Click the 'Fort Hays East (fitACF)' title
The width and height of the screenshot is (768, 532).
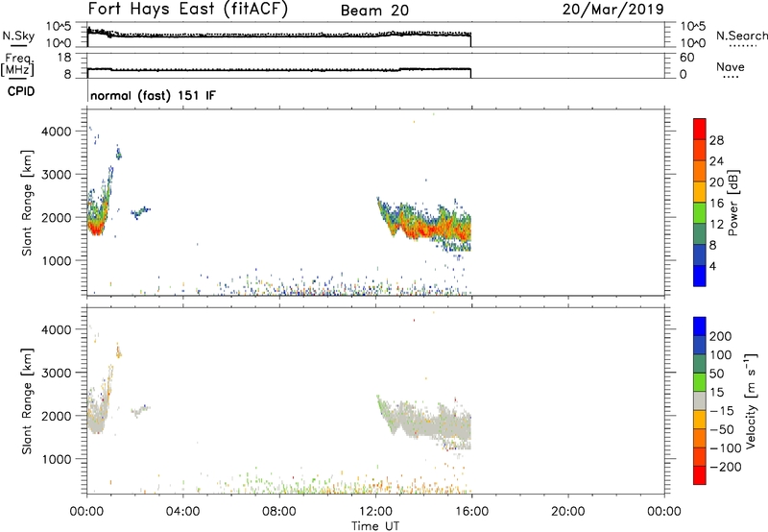click(188, 10)
